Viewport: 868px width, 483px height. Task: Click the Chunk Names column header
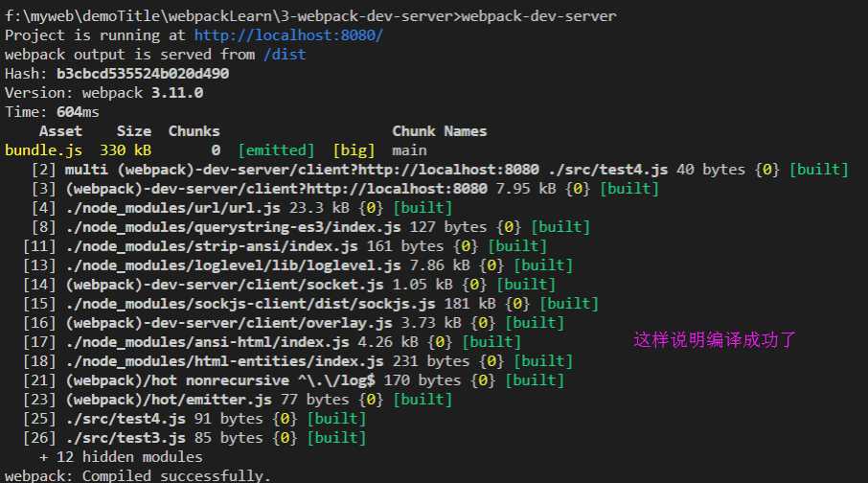point(440,131)
